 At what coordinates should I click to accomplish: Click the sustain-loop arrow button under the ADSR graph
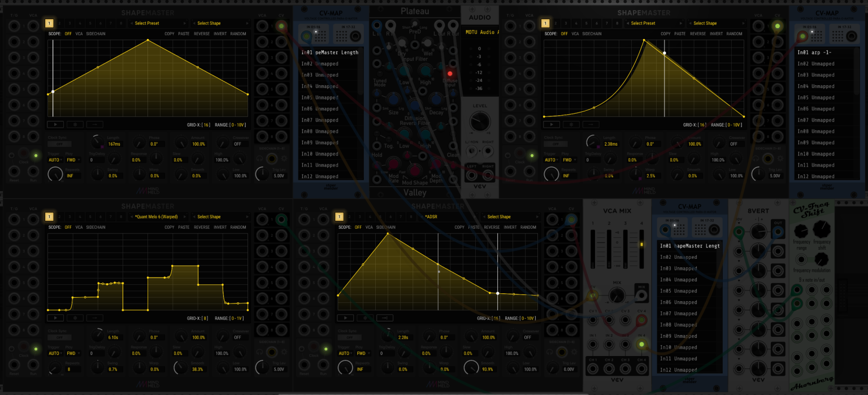coord(385,318)
